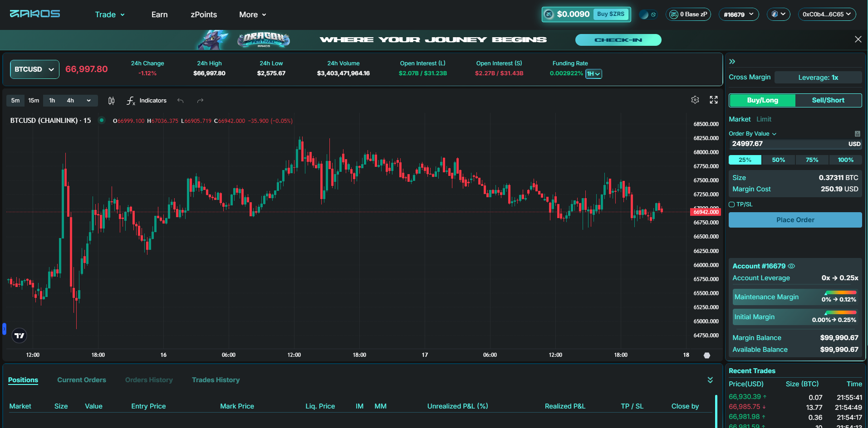Open the candlestick chart style selector

click(x=111, y=101)
